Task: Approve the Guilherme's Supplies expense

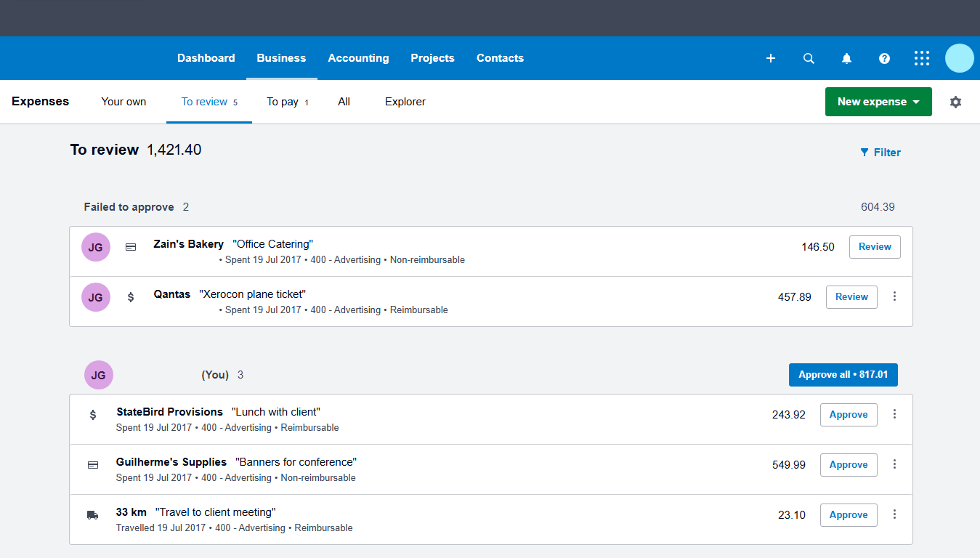Action: pyautogui.click(x=849, y=465)
